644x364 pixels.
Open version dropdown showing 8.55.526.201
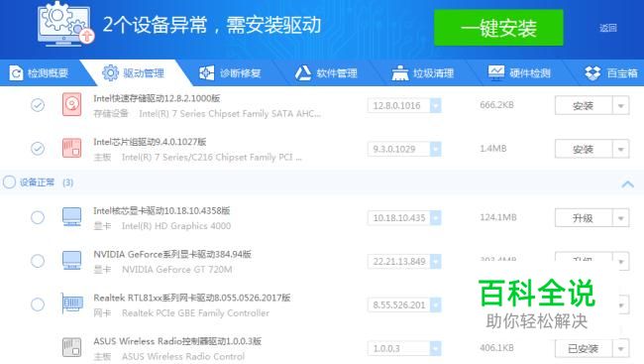pyautogui.click(x=435, y=305)
